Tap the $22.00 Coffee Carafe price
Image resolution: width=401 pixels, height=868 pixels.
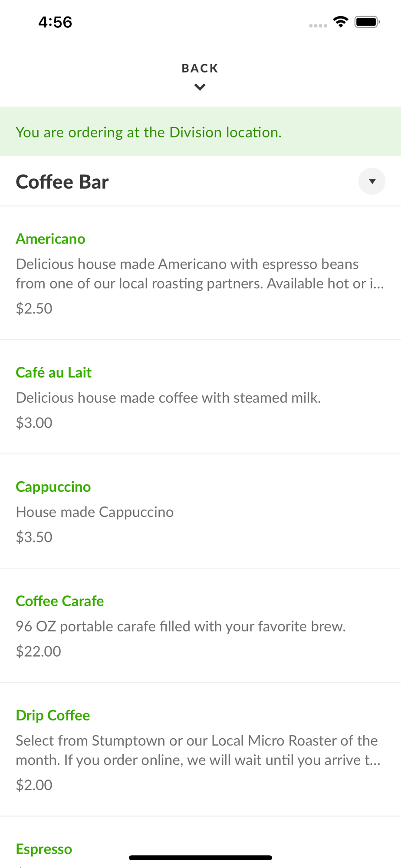tap(39, 651)
